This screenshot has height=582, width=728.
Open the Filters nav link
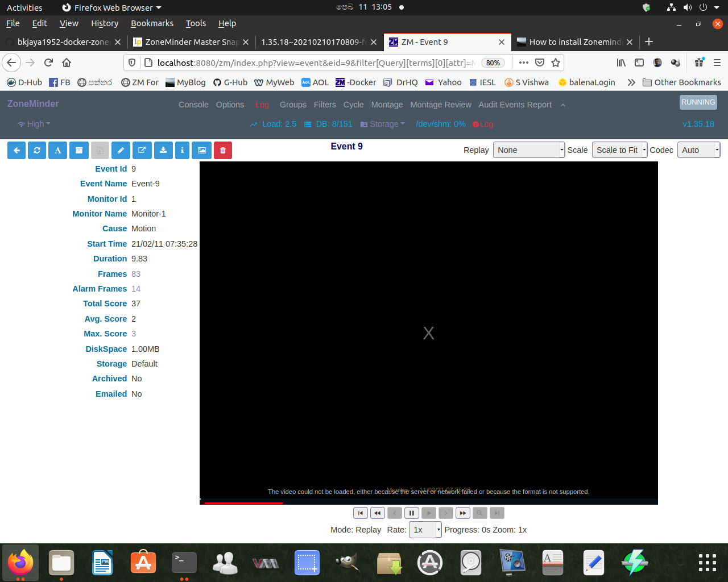(x=325, y=105)
